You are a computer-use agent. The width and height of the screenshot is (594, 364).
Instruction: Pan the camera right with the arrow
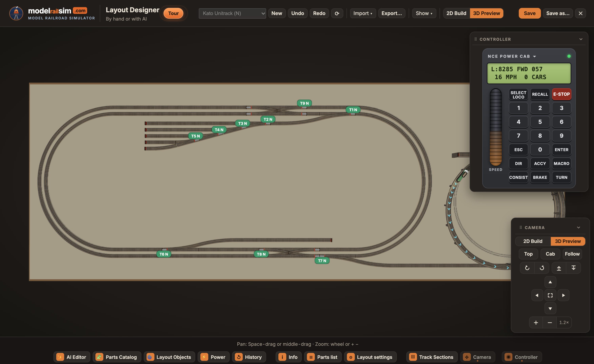coord(563,295)
